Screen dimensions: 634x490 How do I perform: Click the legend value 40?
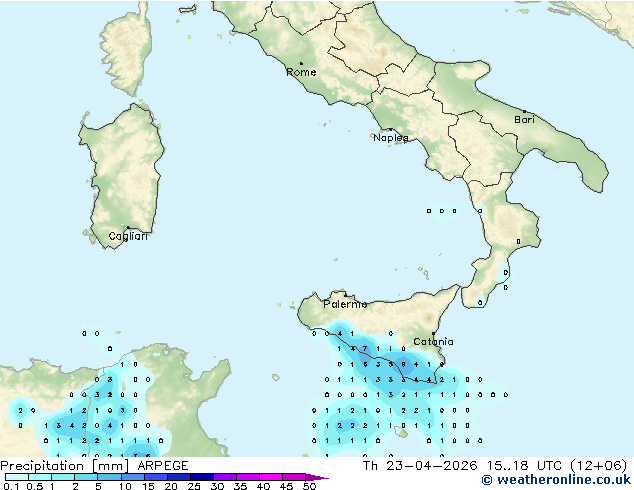click(263, 486)
